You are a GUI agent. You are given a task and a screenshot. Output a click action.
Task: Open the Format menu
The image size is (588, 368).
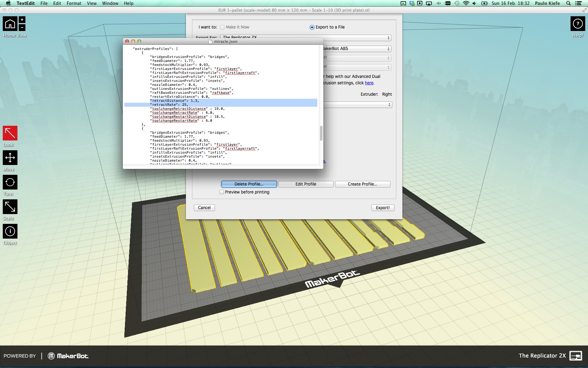(x=74, y=3)
